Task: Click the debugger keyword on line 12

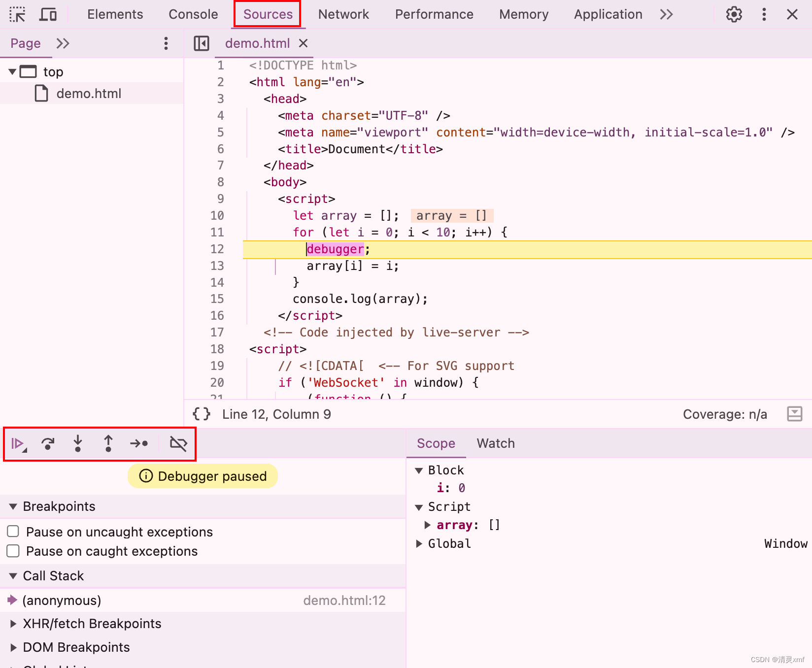Action: [x=336, y=249]
